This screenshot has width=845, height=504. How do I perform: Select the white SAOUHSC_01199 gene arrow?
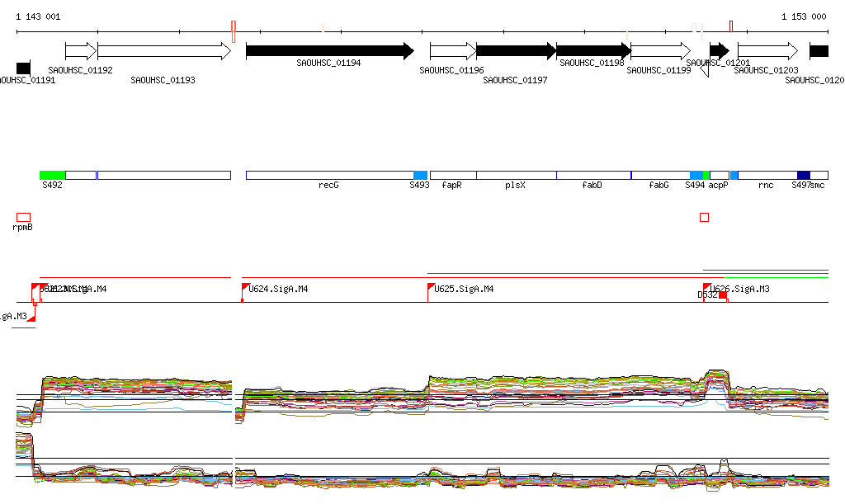click(660, 51)
